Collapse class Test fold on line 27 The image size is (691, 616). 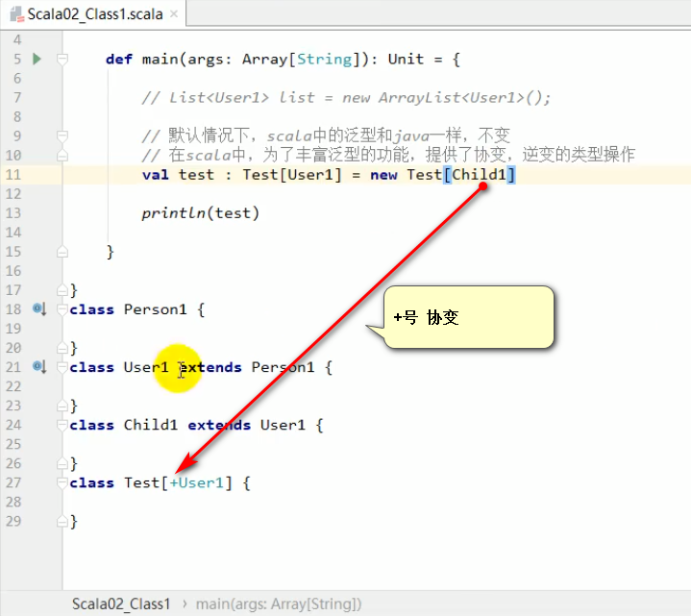coord(62,482)
